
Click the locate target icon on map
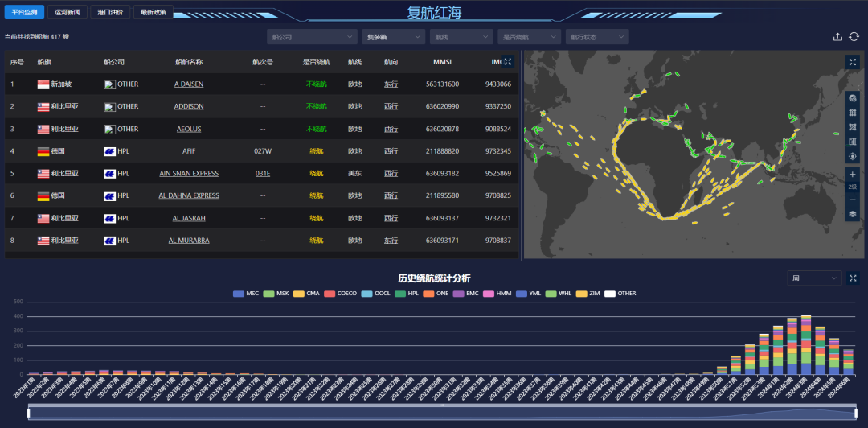pos(853,156)
